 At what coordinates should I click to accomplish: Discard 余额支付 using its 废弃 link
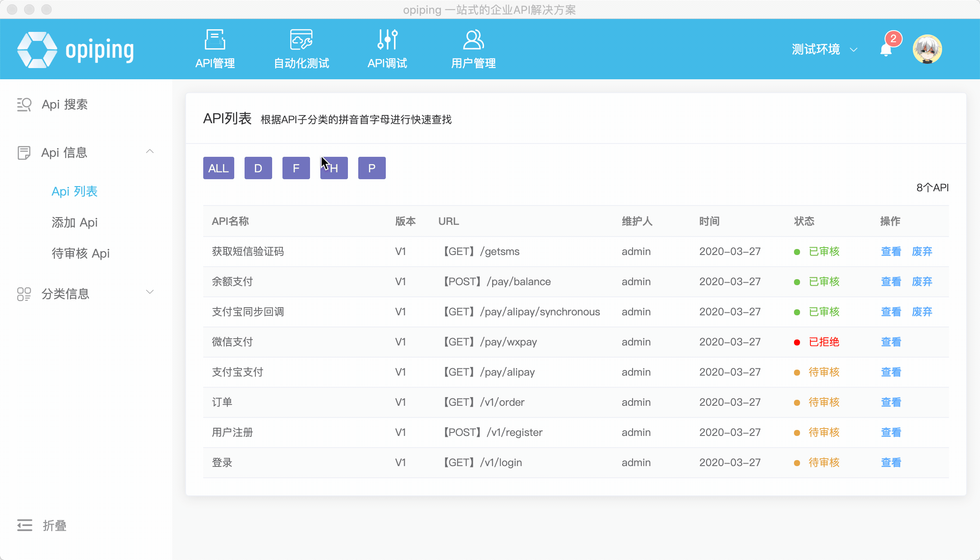coord(922,281)
